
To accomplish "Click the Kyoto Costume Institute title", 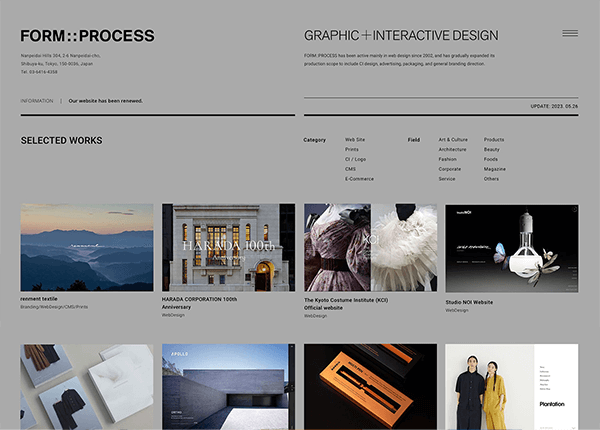I will click(x=346, y=304).
